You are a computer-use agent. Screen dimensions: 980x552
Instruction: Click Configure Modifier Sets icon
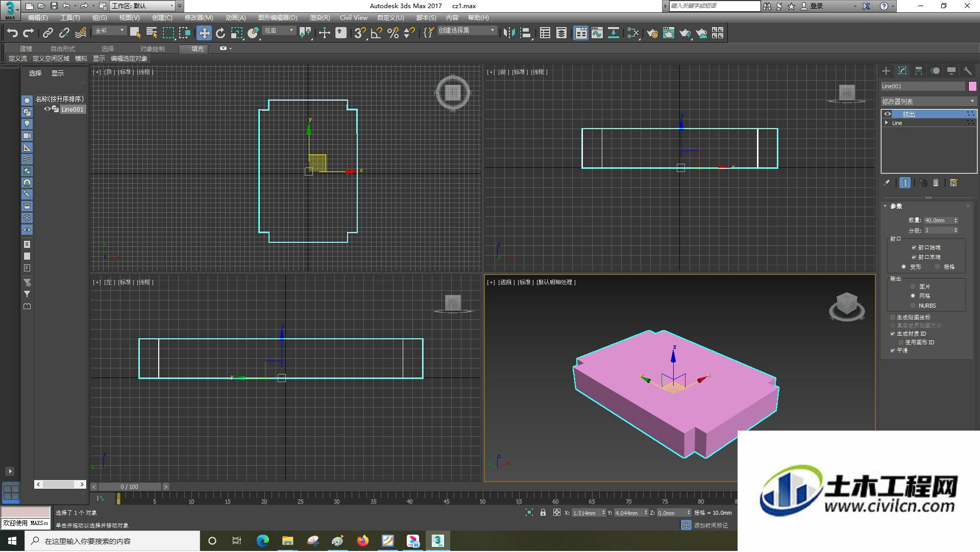point(953,183)
